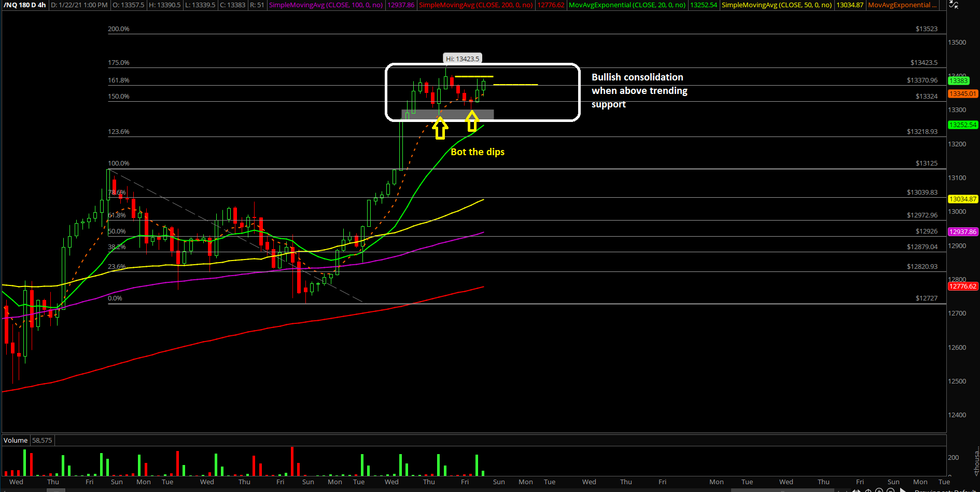Select the green 13383 last price bubble
Viewport: 980px width, 492px height.
(958, 80)
